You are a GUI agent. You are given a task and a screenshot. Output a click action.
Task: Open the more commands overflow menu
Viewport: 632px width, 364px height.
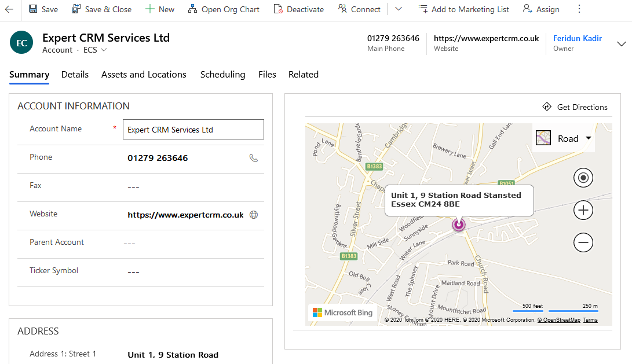579,9
